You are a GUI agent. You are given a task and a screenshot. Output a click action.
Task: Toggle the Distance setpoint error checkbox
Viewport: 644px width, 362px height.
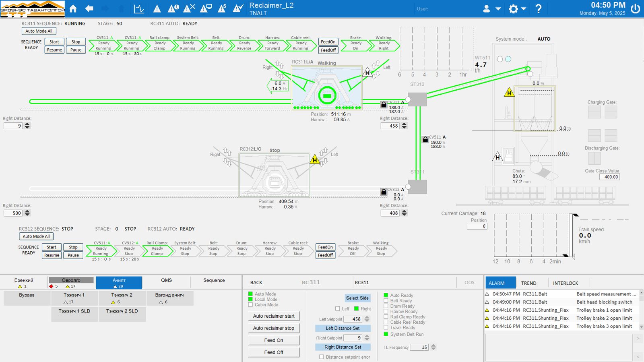click(x=321, y=357)
